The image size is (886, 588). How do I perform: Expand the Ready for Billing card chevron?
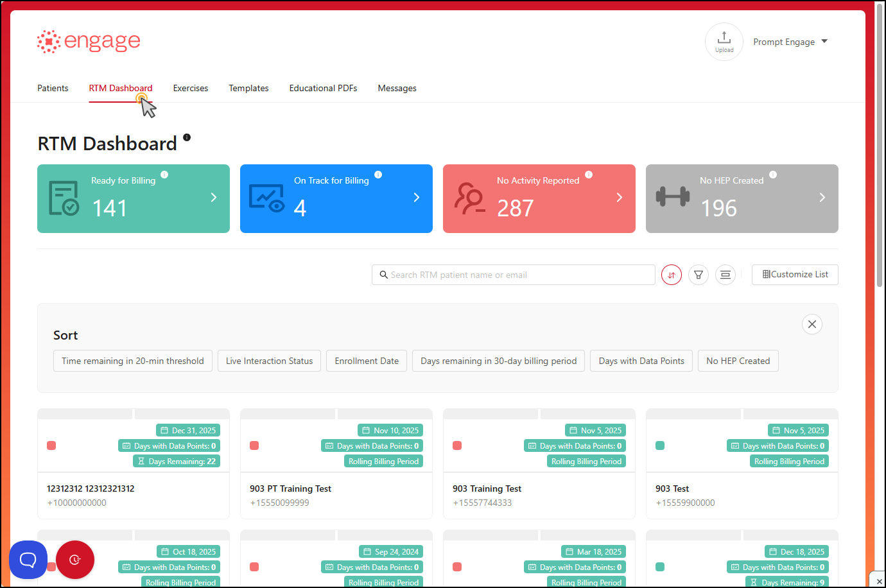point(214,197)
